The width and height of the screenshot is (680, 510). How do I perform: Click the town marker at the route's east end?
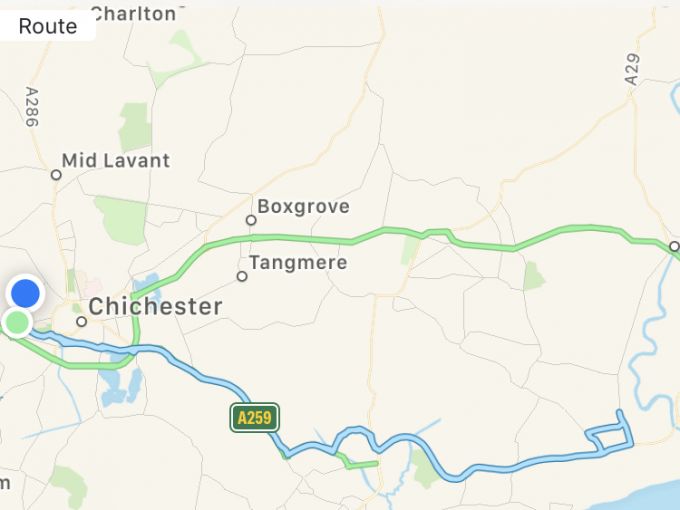pyautogui.click(x=674, y=246)
